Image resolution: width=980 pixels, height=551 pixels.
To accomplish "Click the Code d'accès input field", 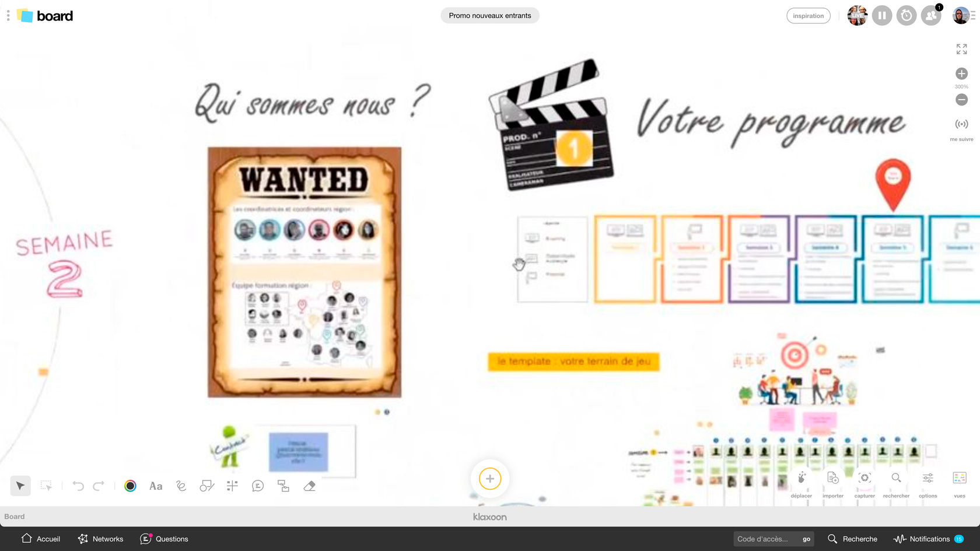I will coord(765,539).
